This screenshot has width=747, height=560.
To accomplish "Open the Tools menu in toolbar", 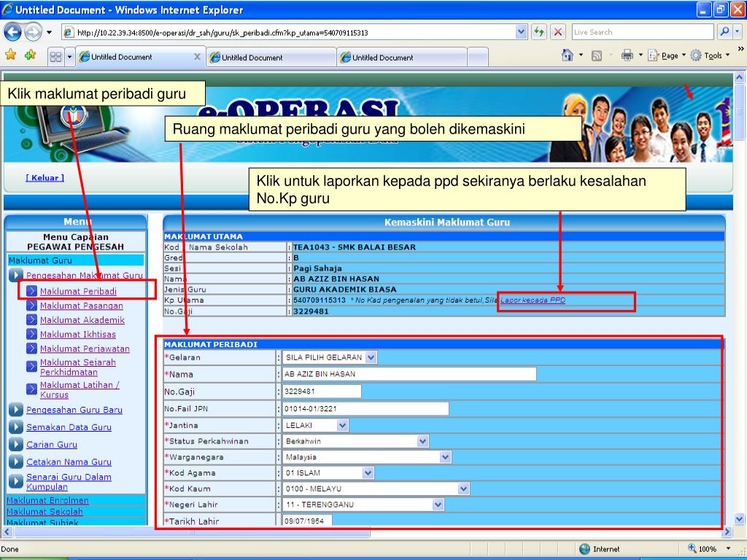I will point(710,55).
